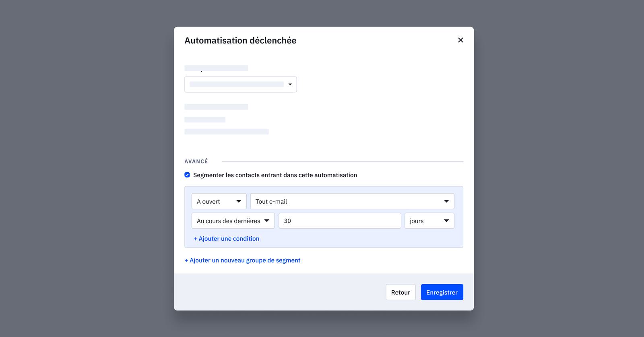Click the number field containing 30
This screenshot has width=644, height=337.
pos(340,221)
